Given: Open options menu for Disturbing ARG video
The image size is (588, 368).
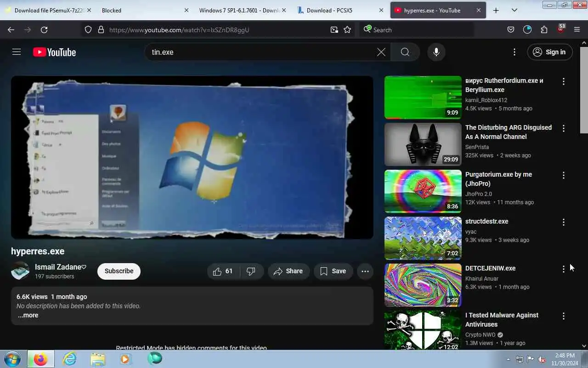Looking at the screenshot, I should [x=564, y=128].
